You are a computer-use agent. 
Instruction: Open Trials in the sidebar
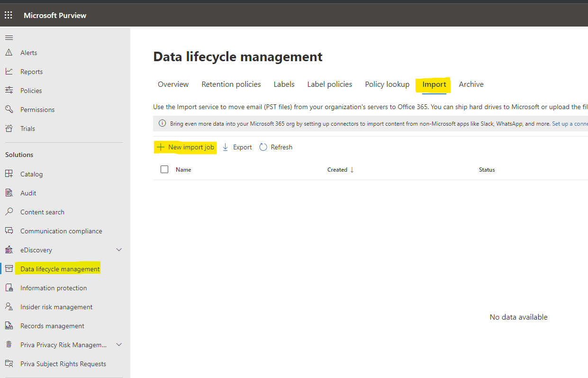[27, 129]
